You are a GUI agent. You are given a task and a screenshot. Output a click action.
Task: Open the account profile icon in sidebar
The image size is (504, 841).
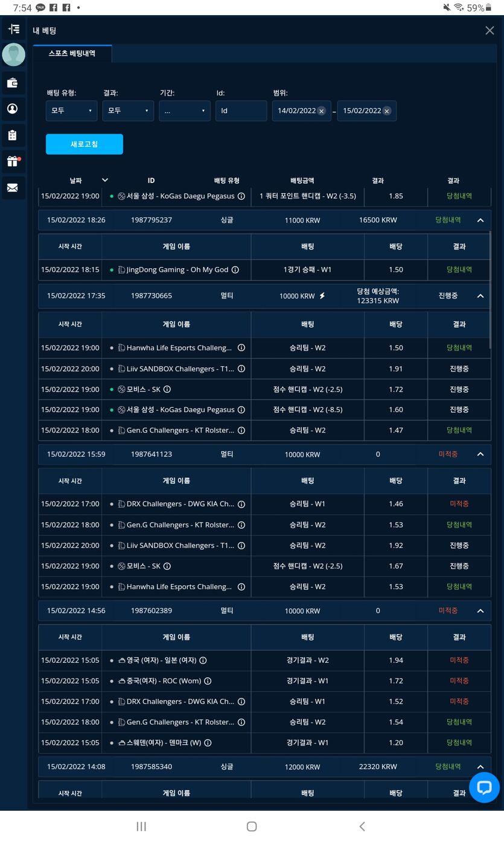point(13,109)
